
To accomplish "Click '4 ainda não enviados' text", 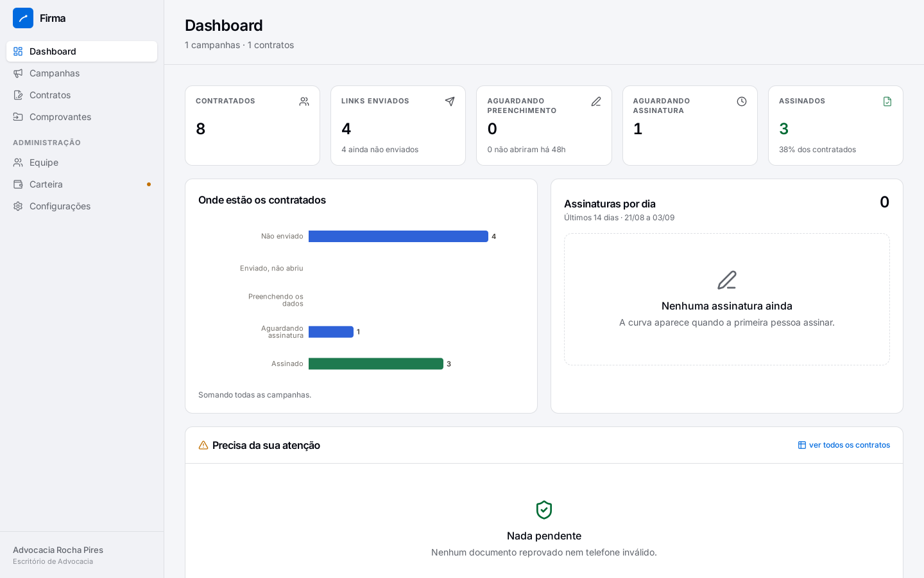I will coord(380,150).
